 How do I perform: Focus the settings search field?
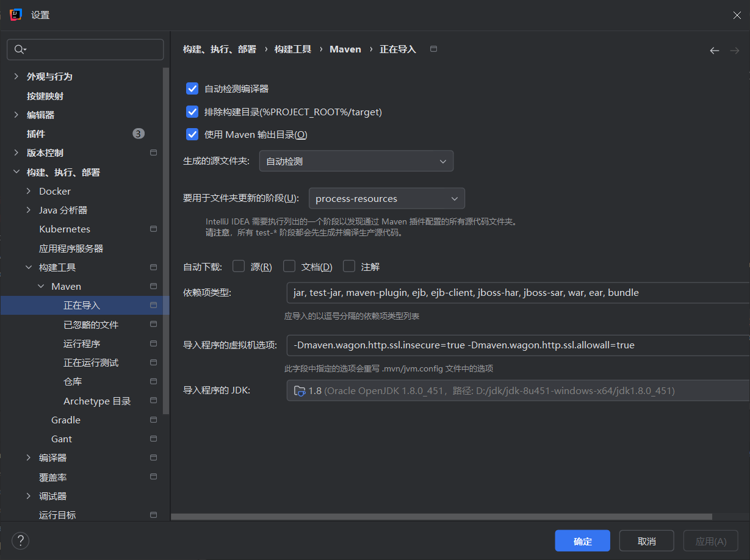point(85,49)
